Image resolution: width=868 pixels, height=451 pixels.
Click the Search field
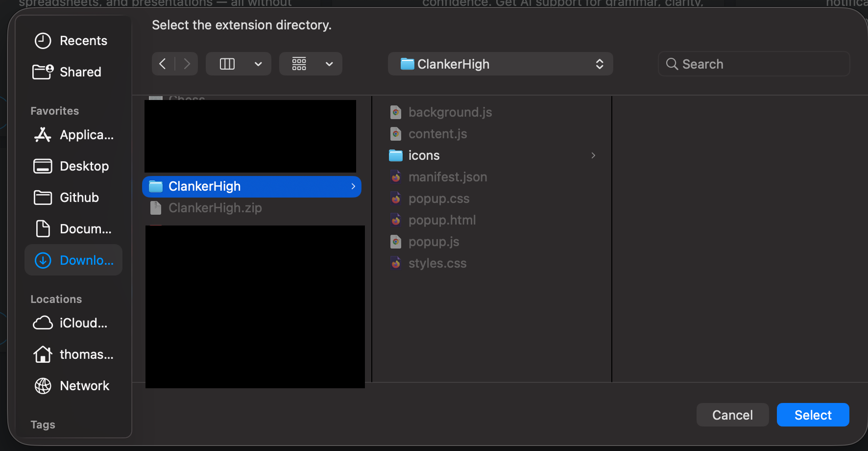pyautogui.click(x=754, y=64)
